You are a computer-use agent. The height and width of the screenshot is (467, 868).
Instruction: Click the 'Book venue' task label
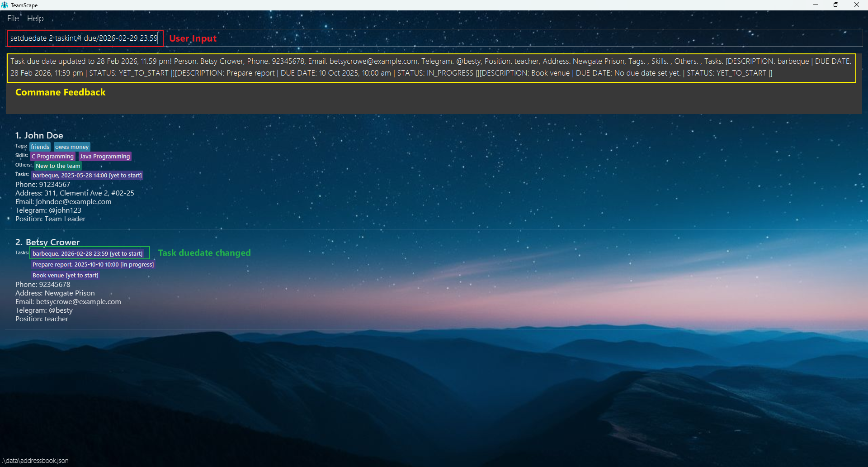tap(65, 276)
